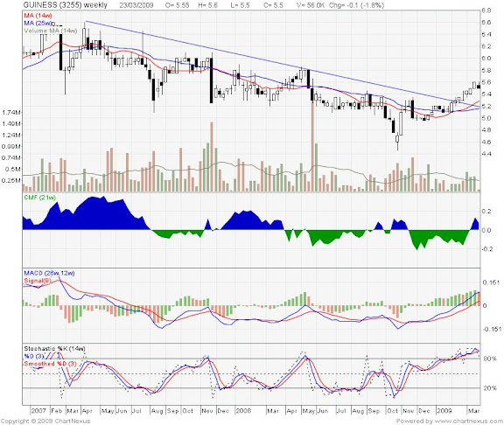Viewport: 504px width, 425px height.
Task: Click the "Feb" label on the time axis
Action: (57, 411)
